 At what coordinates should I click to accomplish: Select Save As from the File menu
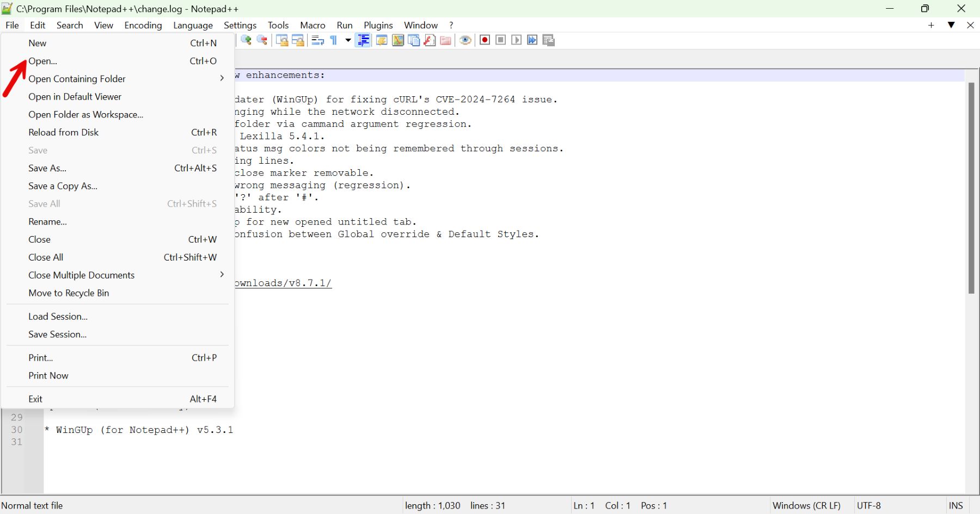pyautogui.click(x=47, y=168)
